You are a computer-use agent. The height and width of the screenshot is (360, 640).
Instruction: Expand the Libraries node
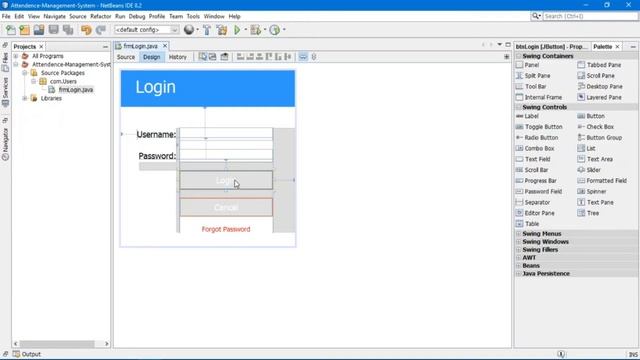[x=25, y=98]
